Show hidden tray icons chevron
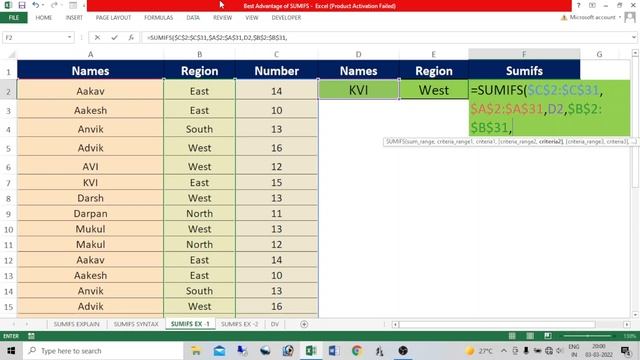The image size is (640, 360). click(x=504, y=351)
